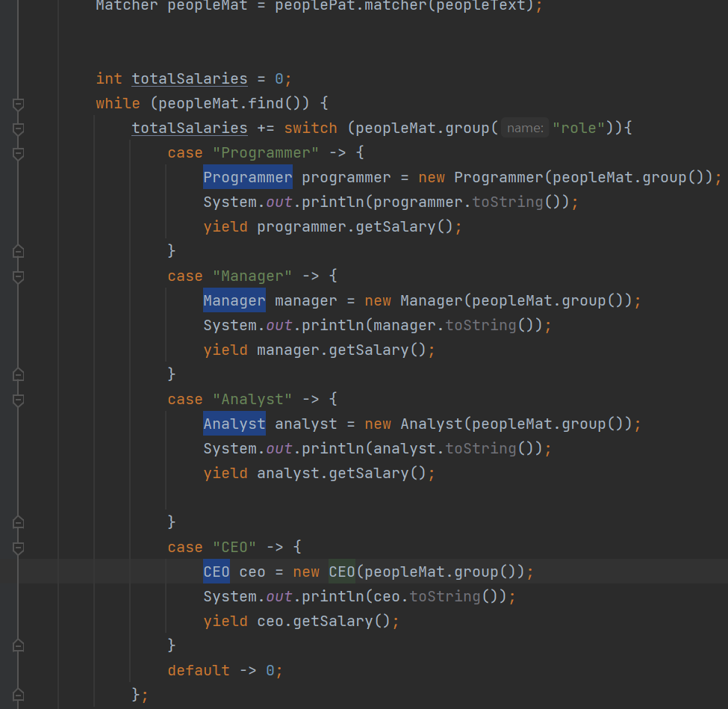Viewport: 728px width, 709px height.
Task: Click the "role" string literal
Action: tap(579, 128)
